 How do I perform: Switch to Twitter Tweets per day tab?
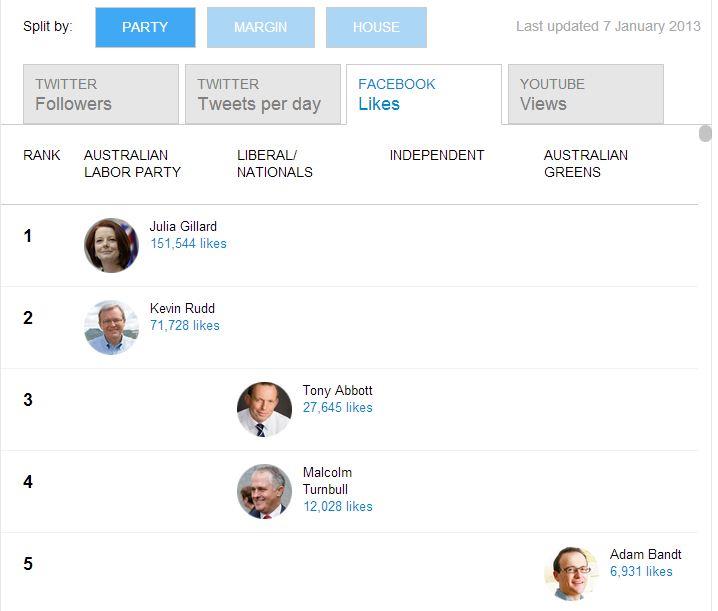263,94
